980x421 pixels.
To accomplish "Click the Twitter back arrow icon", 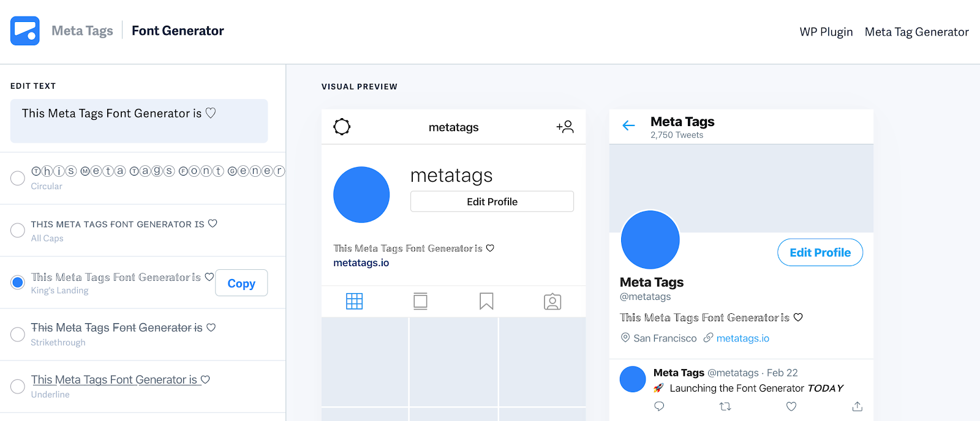I will [x=628, y=125].
